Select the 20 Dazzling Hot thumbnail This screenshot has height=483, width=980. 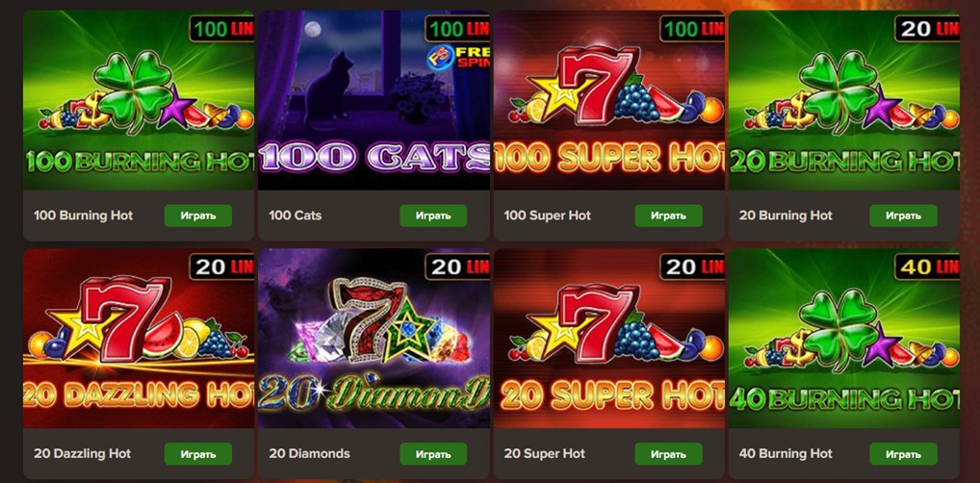click(x=139, y=338)
